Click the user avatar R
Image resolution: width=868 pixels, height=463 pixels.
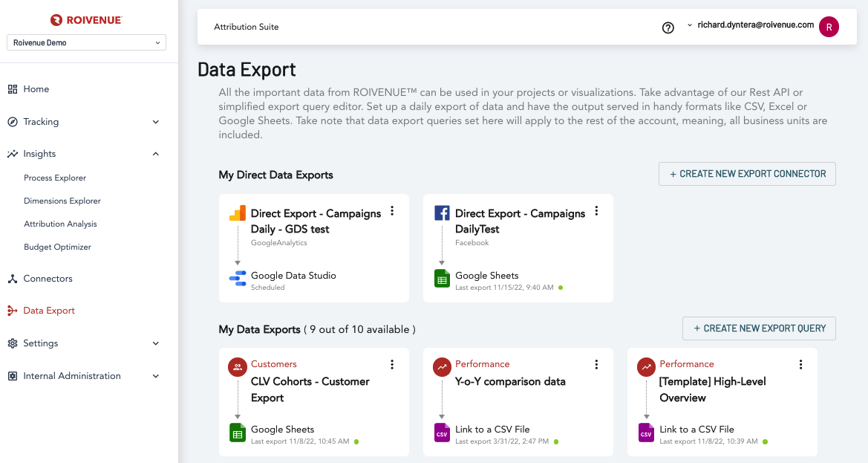[829, 27]
